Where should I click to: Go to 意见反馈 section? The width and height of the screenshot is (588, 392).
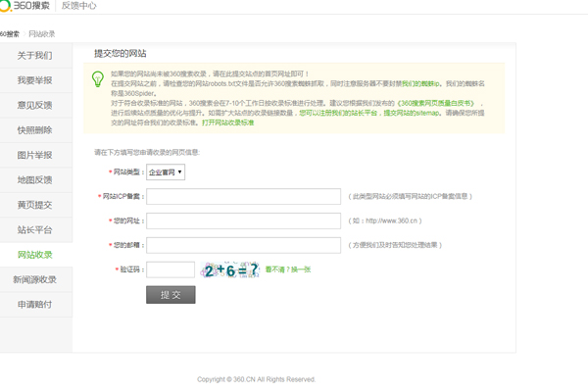coord(35,105)
